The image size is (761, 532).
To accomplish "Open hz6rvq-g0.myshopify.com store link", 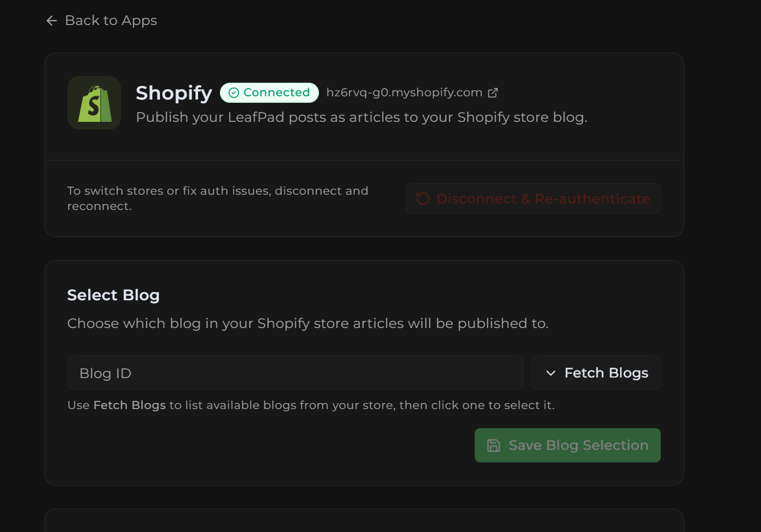I will pos(412,92).
